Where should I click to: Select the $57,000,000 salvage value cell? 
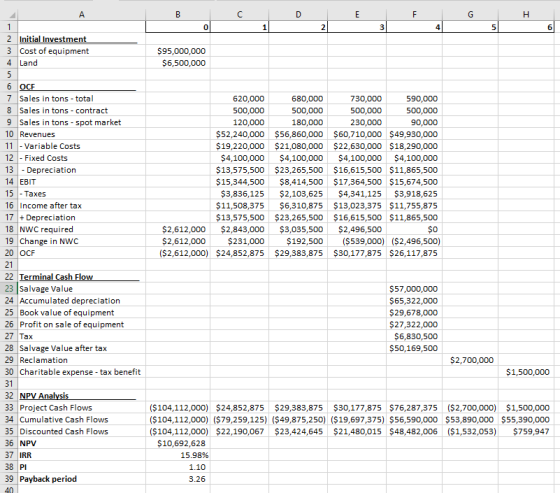[x=414, y=289]
